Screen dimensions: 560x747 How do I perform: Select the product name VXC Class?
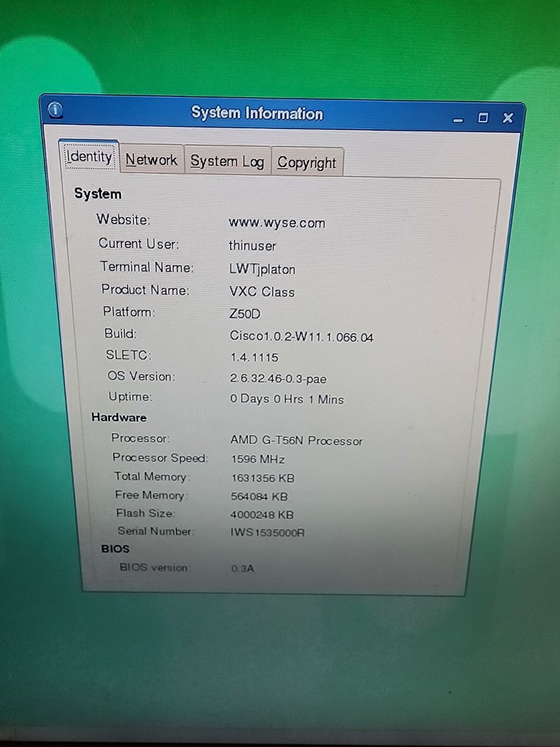262,291
